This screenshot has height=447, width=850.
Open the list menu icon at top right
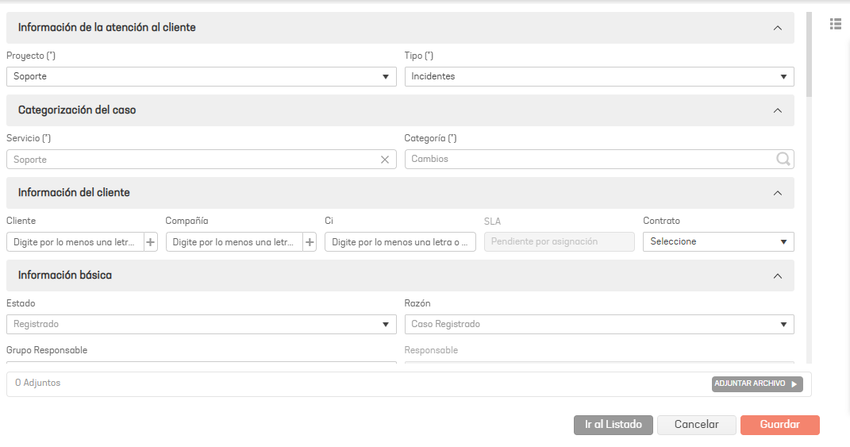835,24
